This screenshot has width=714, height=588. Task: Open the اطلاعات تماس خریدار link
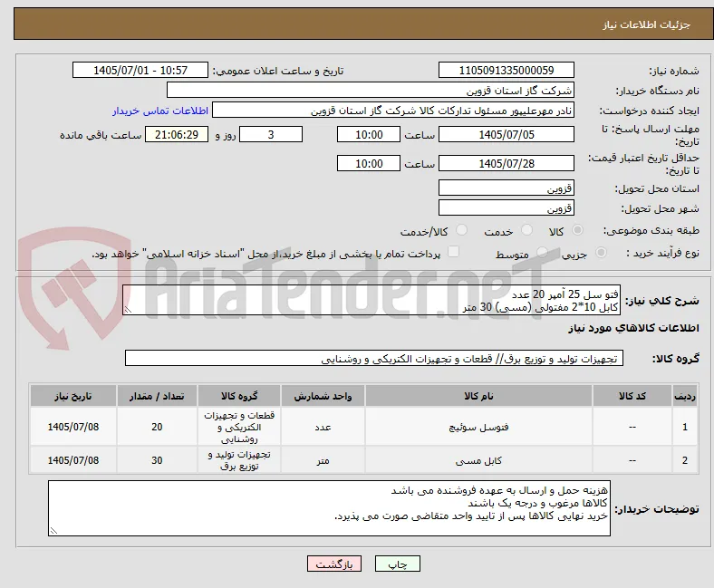pyautogui.click(x=160, y=111)
